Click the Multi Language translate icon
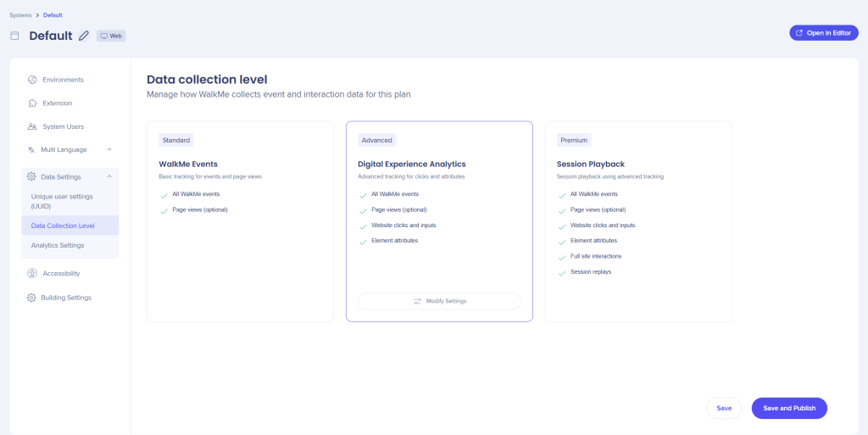The image size is (868, 435). (x=31, y=150)
